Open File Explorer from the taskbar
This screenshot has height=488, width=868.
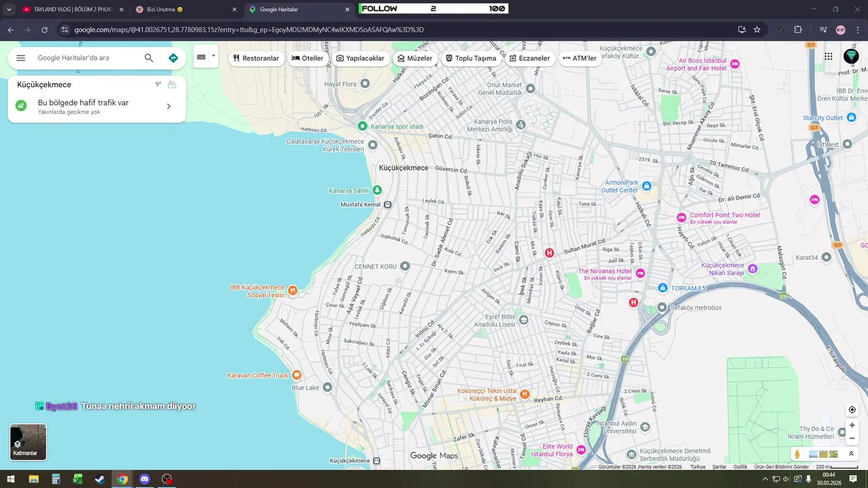33,479
